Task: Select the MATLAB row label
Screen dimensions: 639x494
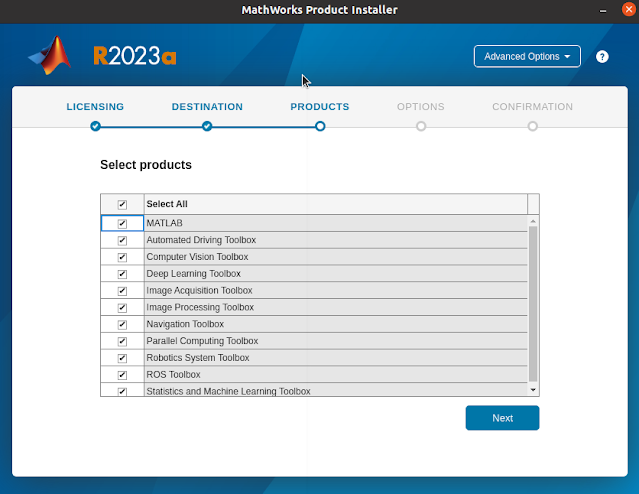Action: click(x=164, y=223)
